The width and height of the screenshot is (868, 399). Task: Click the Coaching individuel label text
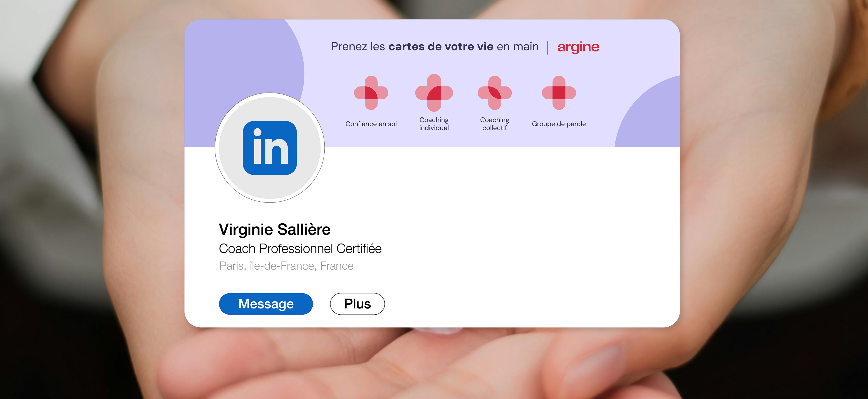pyautogui.click(x=434, y=124)
